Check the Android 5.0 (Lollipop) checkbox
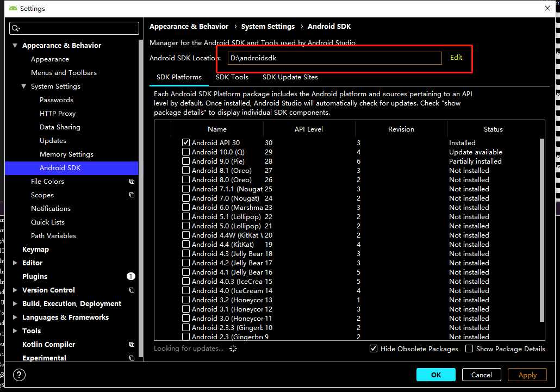 [186, 226]
